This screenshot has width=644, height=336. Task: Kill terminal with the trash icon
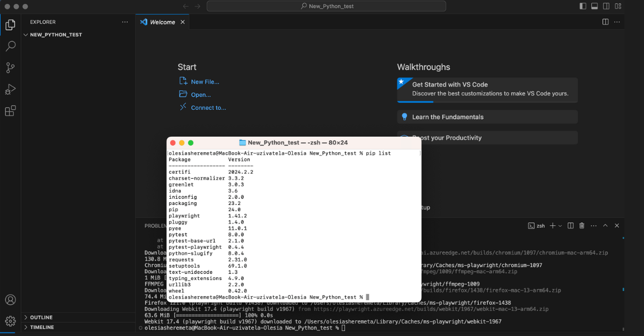[x=582, y=226]
